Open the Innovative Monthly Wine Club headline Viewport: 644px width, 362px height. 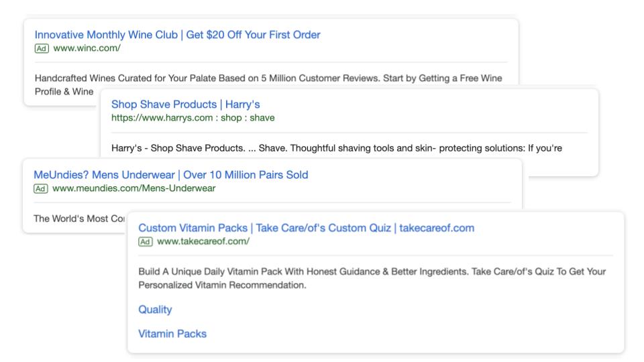point(178,35)
